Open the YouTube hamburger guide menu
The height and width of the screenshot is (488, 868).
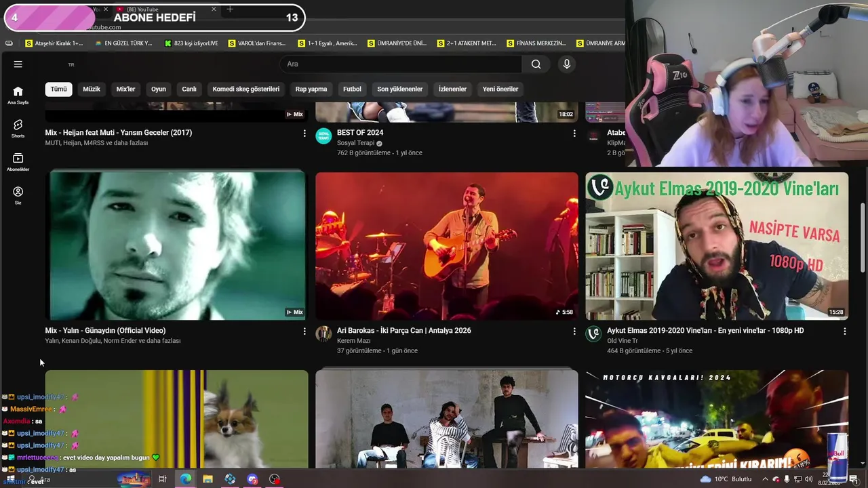18,64
